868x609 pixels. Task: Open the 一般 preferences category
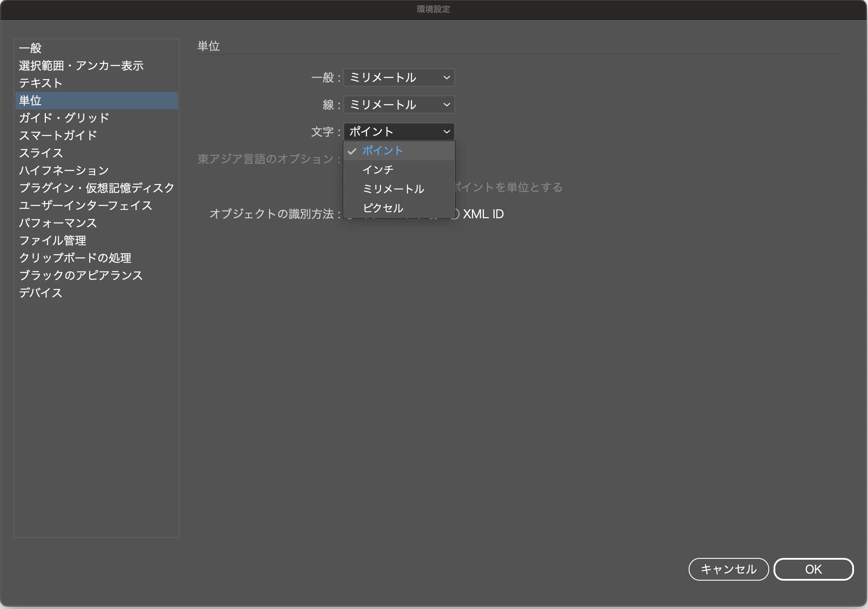[x=30, y=48]
